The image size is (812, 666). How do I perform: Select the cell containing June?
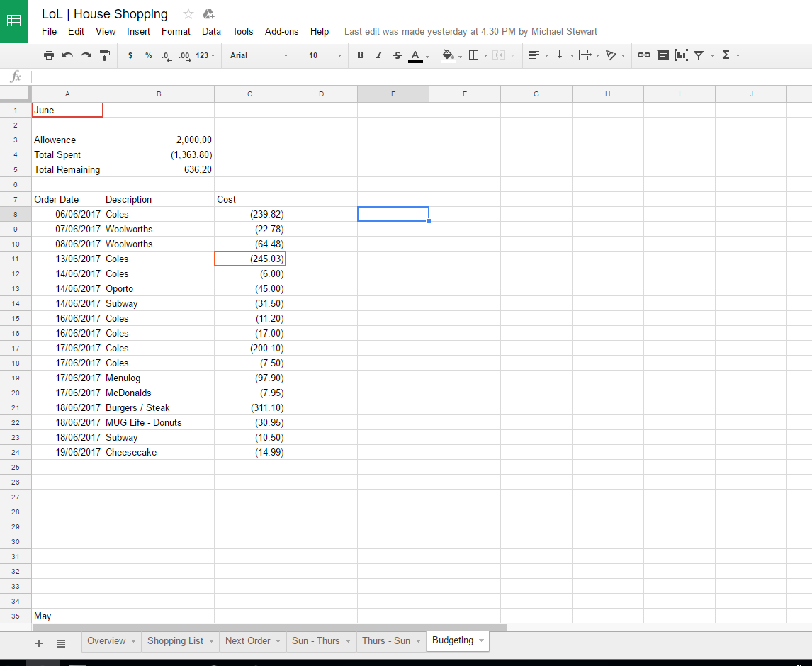coord(67,110)
